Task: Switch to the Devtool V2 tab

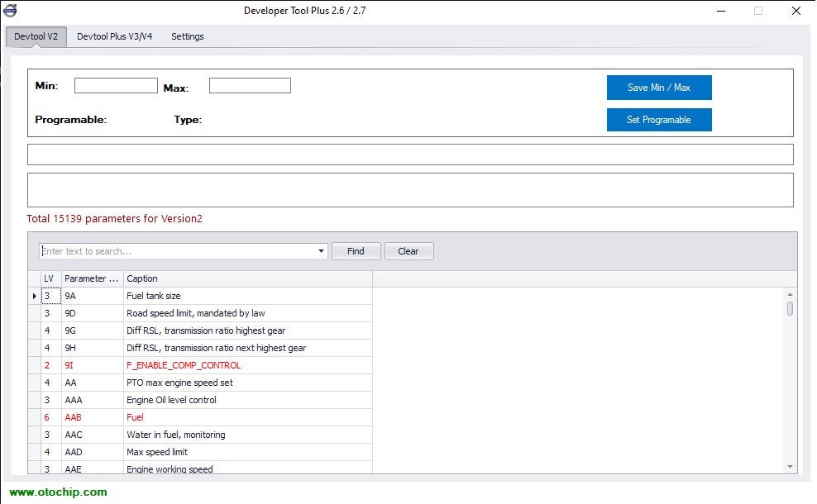Action: point(36,36)
